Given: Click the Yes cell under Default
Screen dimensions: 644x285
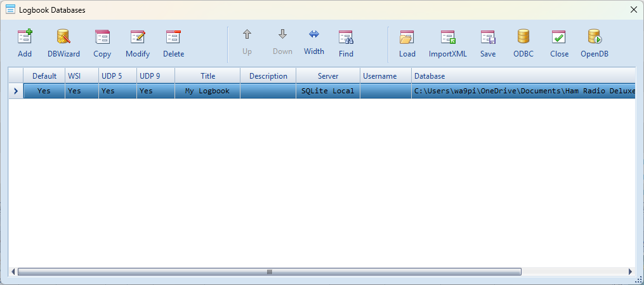Looking at the screenshot, I should [x=44, y=91].
